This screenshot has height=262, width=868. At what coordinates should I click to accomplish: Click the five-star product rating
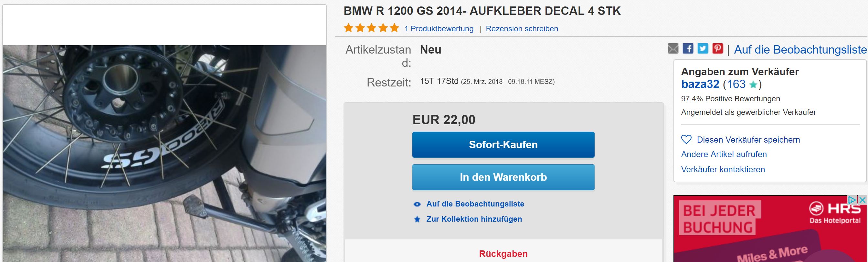[x=371, y=28]
